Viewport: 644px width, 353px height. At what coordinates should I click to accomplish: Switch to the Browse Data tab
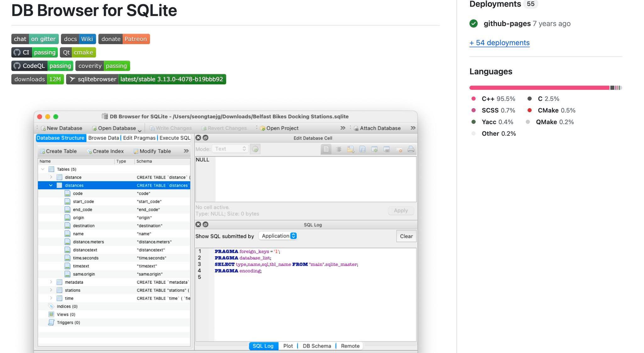click(x=103, y=138)
